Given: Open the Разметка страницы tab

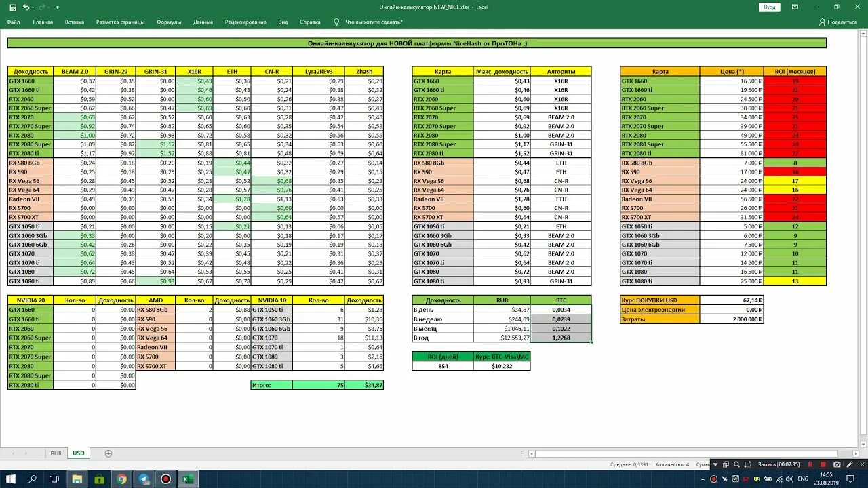Looking at the screenshot, I should coord(121,22).
